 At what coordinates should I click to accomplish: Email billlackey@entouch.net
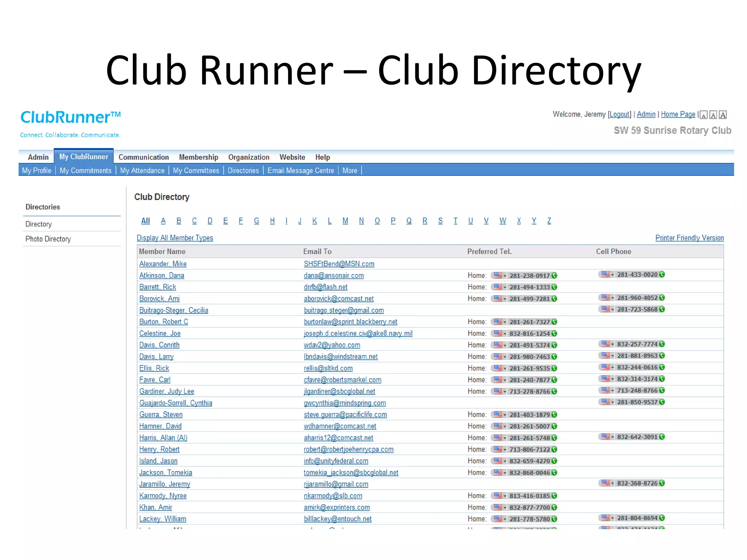point(337,519)
